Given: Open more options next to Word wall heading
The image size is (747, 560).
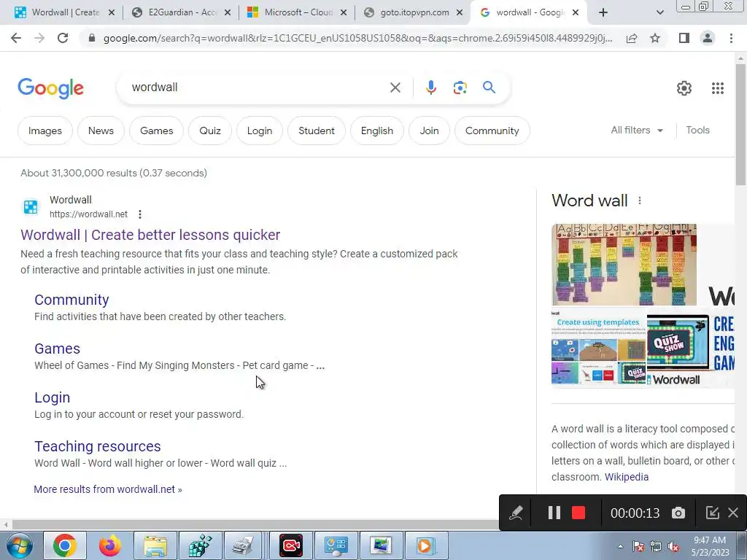Looking at the screenshot, I should pyautogui.click(x=639, y=201).
